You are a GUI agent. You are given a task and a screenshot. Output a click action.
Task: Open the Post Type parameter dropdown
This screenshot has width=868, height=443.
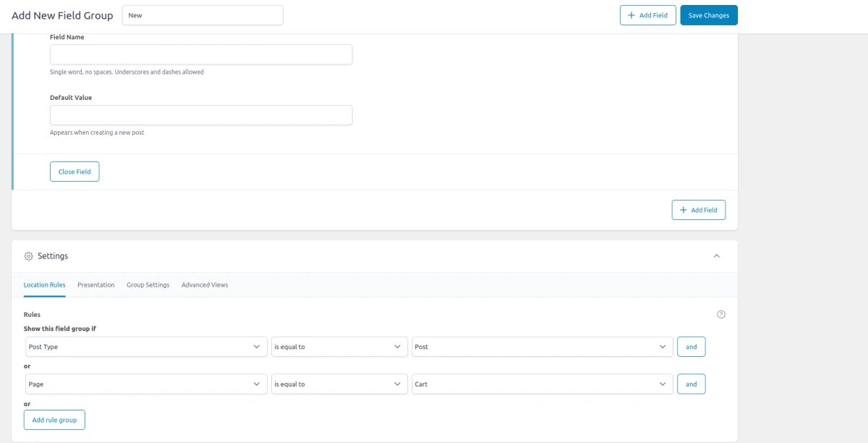pyautogui.click(x=146, y=347)
